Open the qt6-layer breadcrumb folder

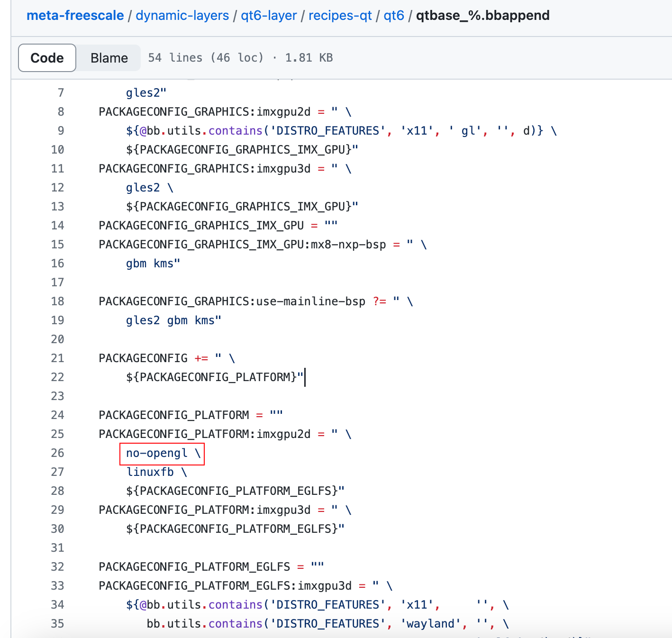pos(269,16)
